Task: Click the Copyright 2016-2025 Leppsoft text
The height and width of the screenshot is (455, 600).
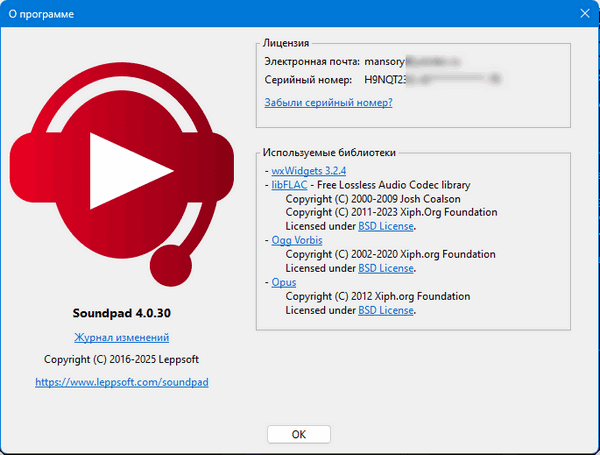Action: (x=121, y=359)
